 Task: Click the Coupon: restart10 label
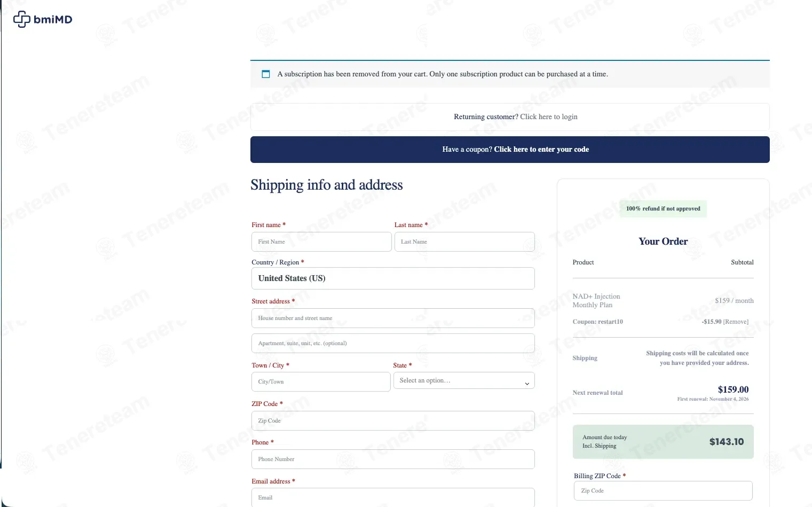click(x=597, y=322)
